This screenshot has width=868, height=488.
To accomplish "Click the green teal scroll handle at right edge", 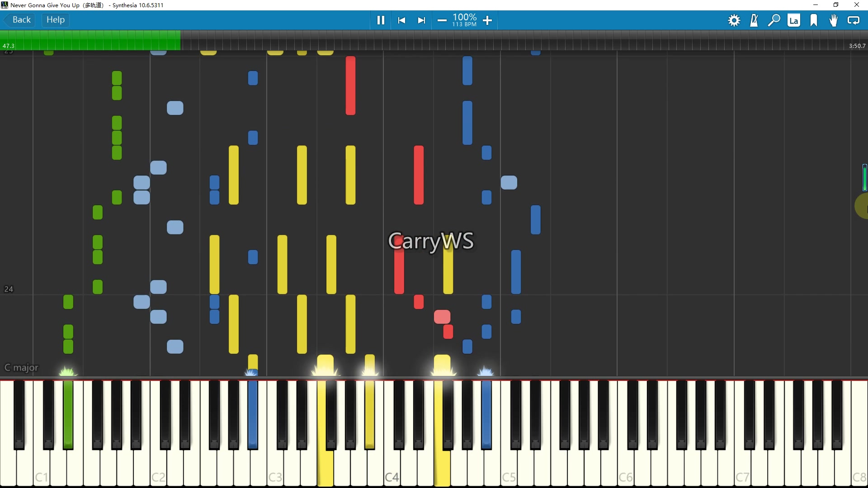I will point(864,178).
